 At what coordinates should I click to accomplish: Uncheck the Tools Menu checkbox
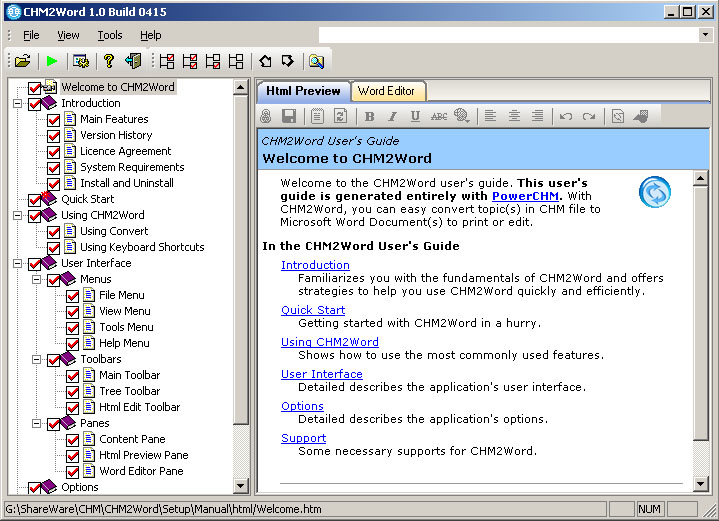(73, 328)
